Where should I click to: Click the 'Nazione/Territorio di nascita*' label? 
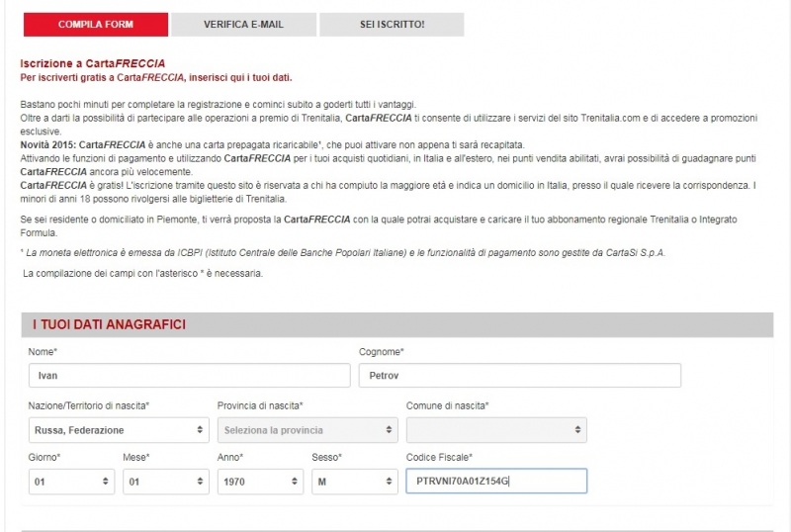[89, 405]
